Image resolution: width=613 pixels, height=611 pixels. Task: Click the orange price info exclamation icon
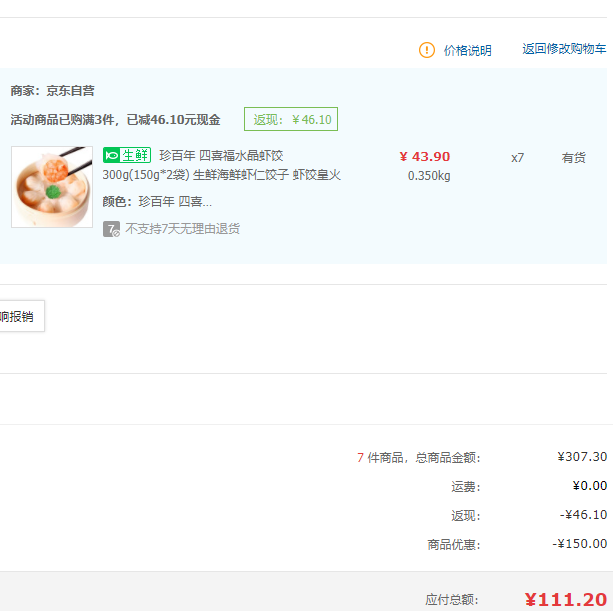coord(427,50)
